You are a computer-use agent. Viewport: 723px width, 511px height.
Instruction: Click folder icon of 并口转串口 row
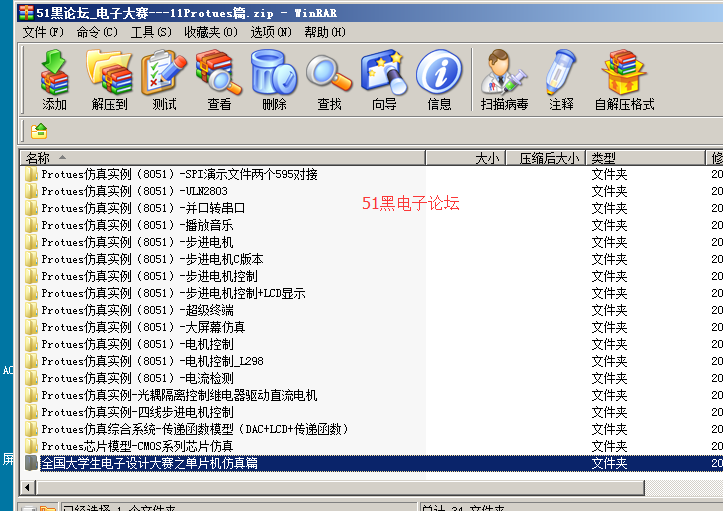[31, 208]
